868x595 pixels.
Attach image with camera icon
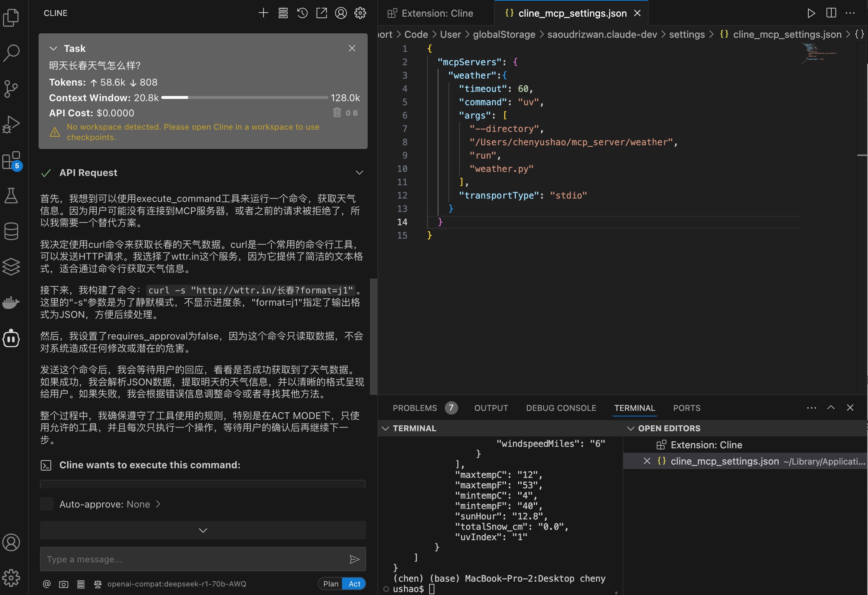pos(64,584)
